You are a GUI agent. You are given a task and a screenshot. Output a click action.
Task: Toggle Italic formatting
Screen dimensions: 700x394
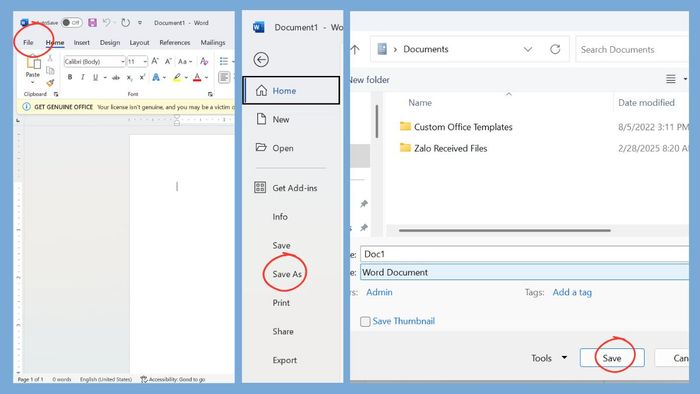(x=83, y=77)
